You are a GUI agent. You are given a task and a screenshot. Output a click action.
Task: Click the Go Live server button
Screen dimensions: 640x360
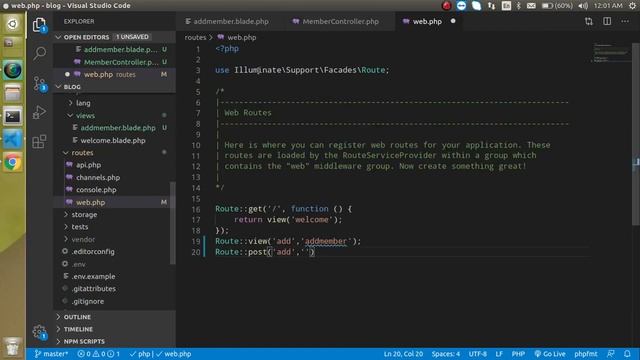550,354
